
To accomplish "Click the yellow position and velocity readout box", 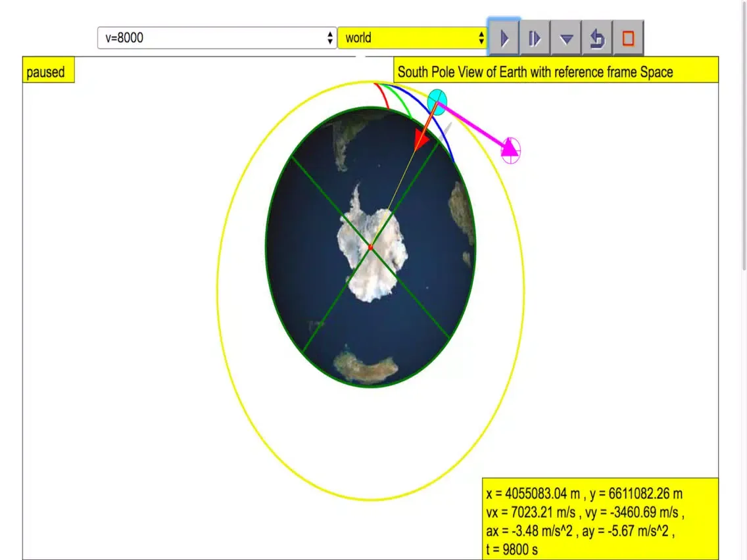I will (x=600, y=519).
